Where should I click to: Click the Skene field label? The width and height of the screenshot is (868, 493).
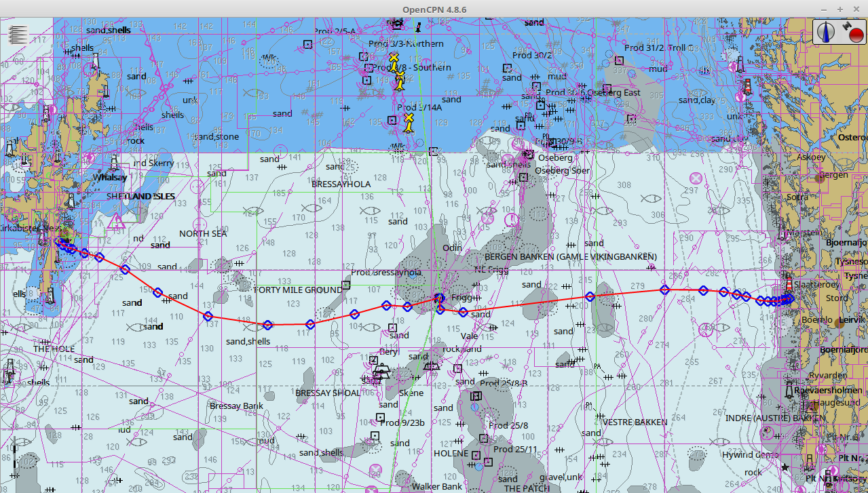point(411,393)
